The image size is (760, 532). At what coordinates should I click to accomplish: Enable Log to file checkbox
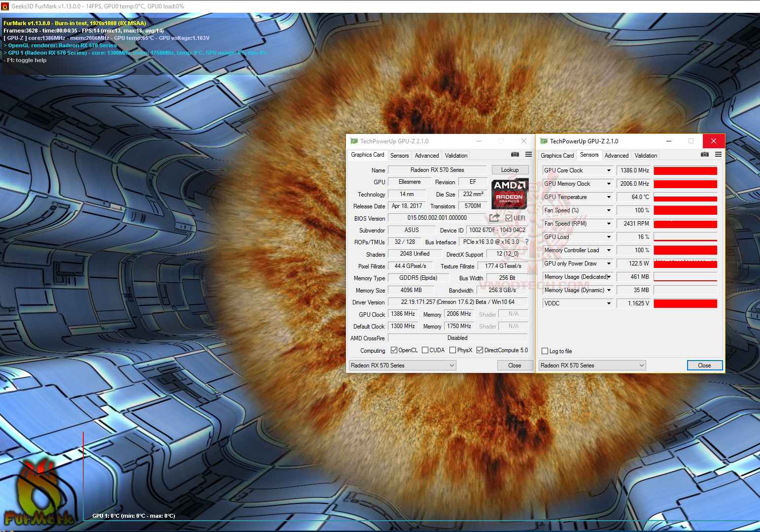[545, 351]
